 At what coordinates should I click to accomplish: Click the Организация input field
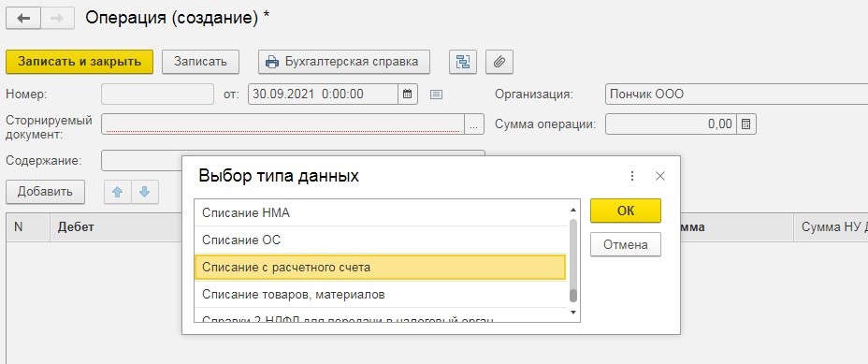click(736, 95)
